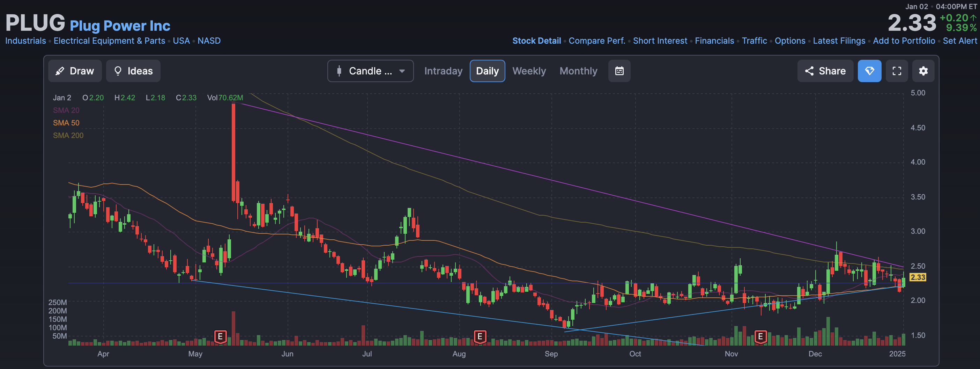Viewport: 980px width, 369px height.
Task: Click the May earnings E marker
Action: 220,337
